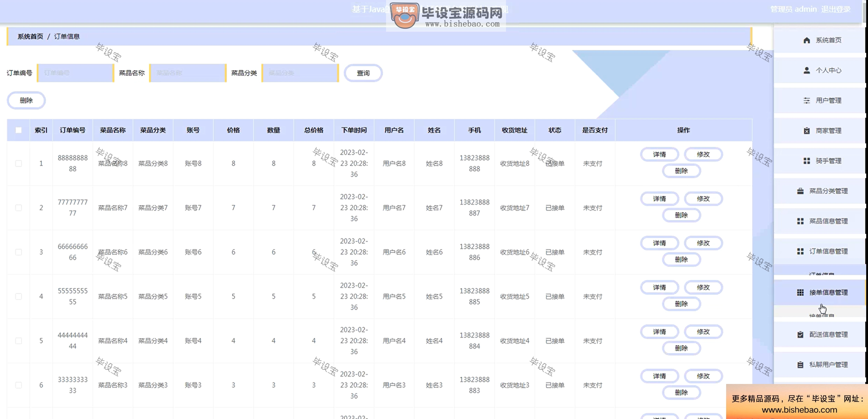Click the 菜品分类管理 briefcase icon
The image size is (868, 419).
pyautogui.click(x=800, y=191)
